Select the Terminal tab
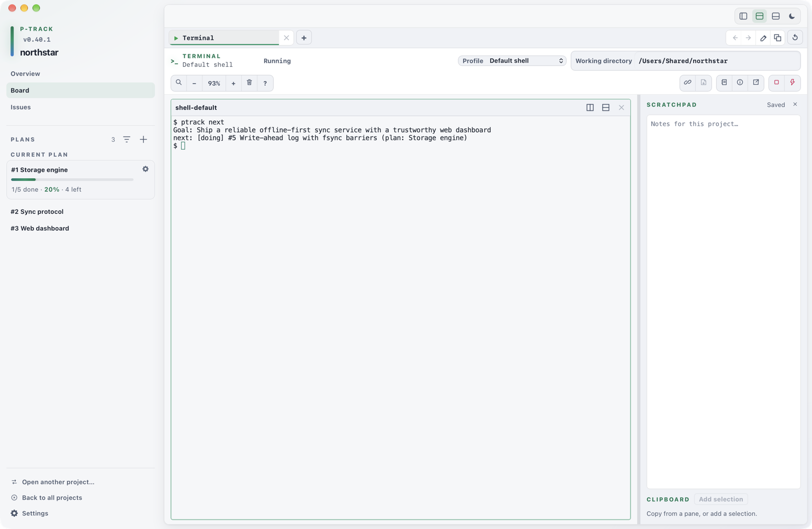812x529 pixels. click(x=225, y=38)
